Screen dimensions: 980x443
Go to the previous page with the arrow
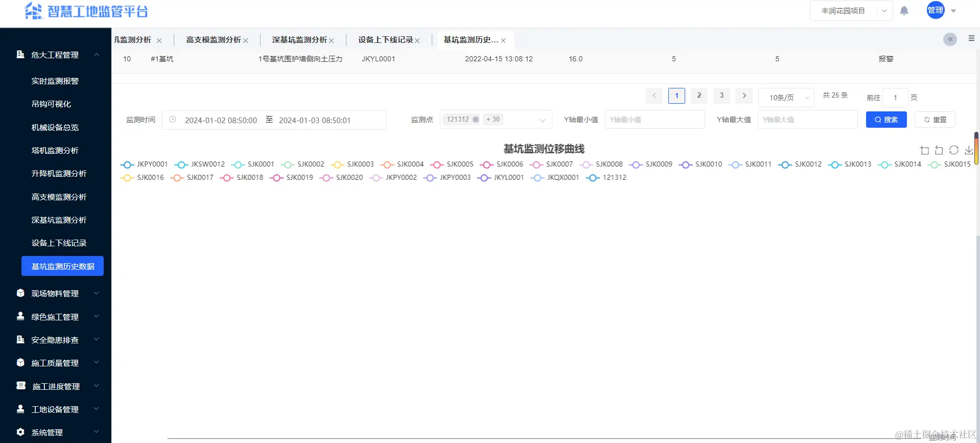[x=654, y=96]
